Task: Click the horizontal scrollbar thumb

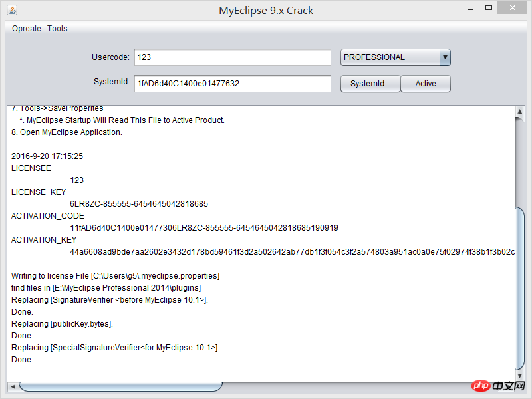Action: click(120, 386)
